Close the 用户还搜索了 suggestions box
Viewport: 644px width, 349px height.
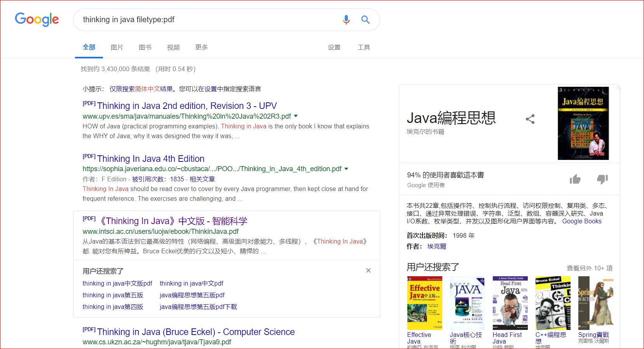pos(368,270)
